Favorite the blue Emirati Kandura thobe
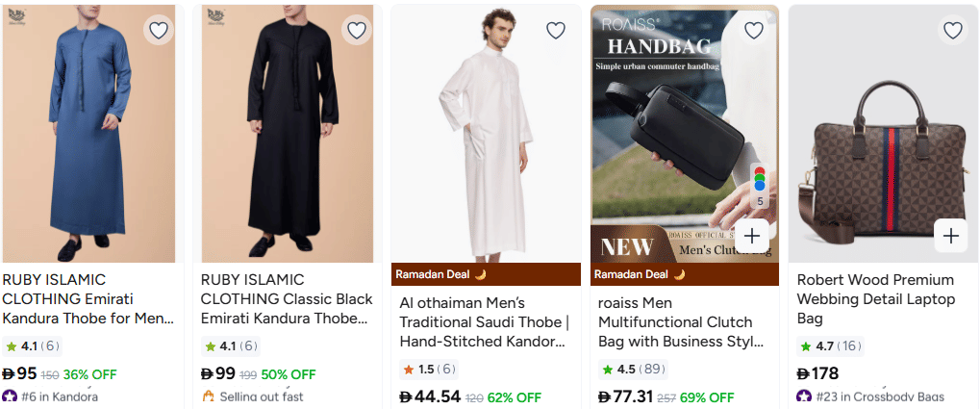 159,31
